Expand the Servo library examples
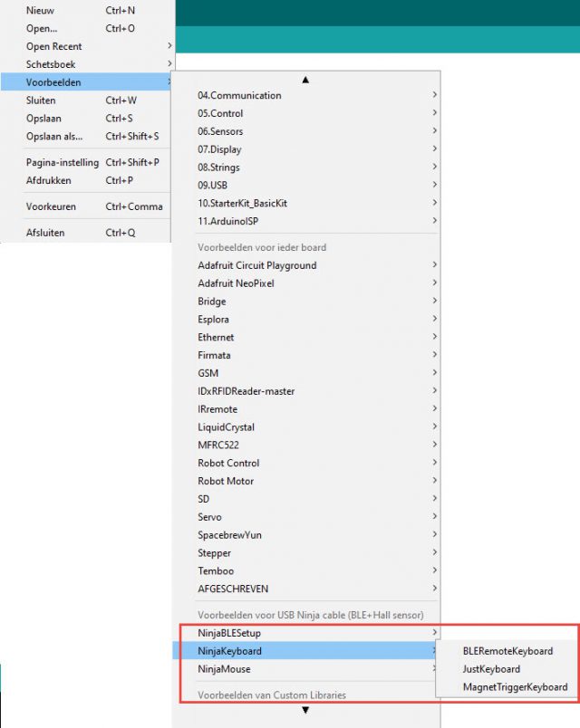This screenshot has height=728, width=580. 209,517
